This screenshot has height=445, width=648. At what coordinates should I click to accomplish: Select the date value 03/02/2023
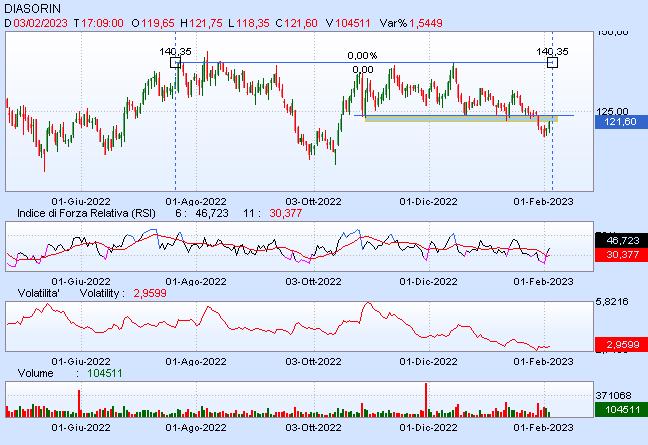pyautogui.click(x=40, y=23)
